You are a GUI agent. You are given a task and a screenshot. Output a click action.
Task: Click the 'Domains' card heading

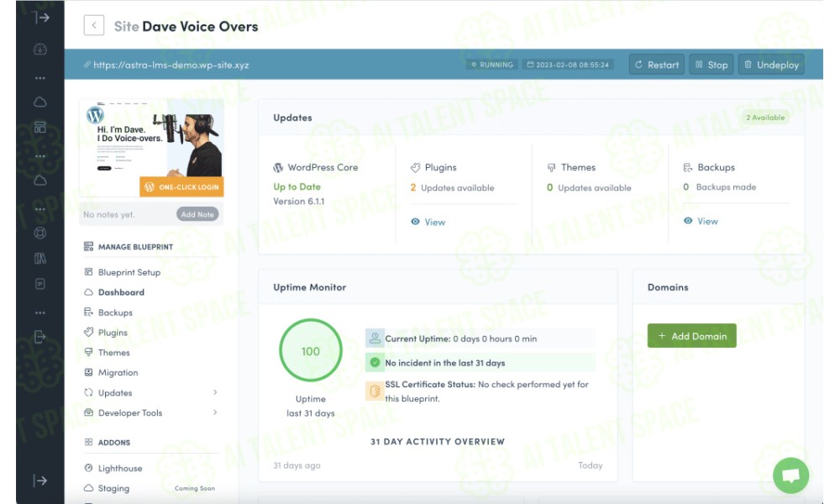tap(668, 287)
